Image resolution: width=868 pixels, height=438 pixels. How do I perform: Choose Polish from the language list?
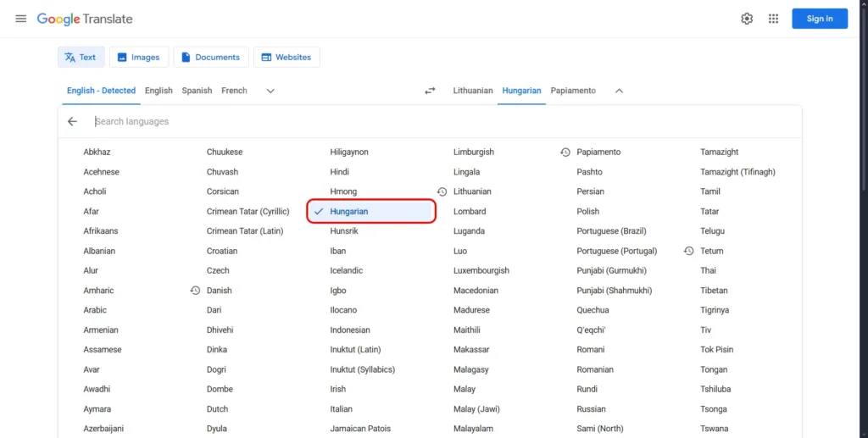[588, 211]
